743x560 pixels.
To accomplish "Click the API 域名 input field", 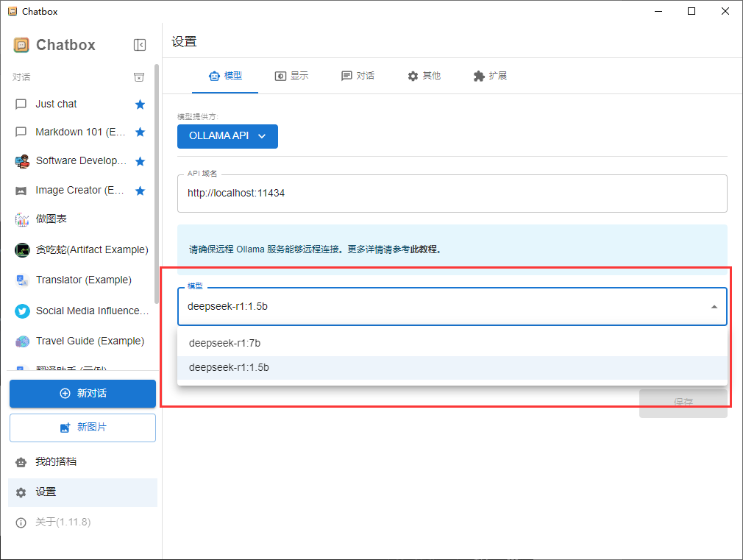I will tap(452, 194).
